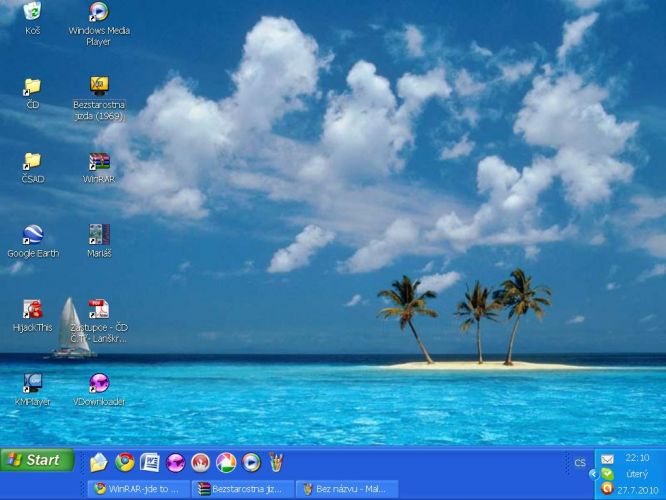
Task: Switch to Bez názvu - Malování taskbar window
Action: coord(347,489)
